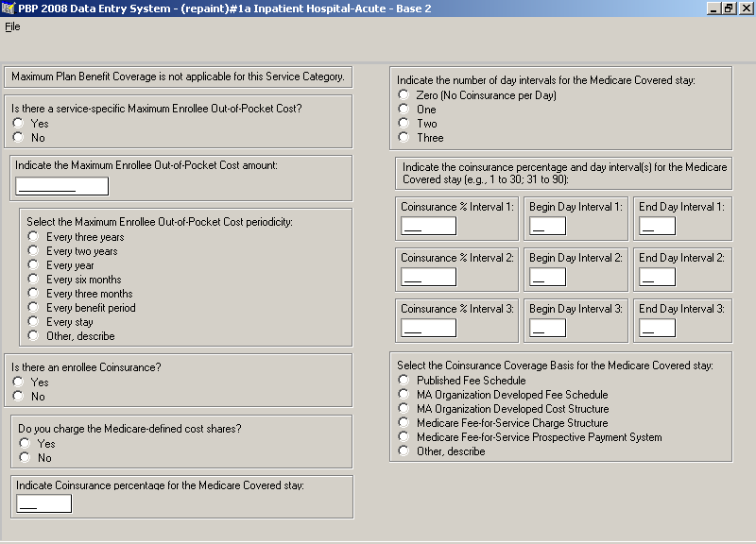Viewport: 756px width, 544px height.
Task: Click the Coinsurance % Interval 2 field
Action: pos(429,277)
